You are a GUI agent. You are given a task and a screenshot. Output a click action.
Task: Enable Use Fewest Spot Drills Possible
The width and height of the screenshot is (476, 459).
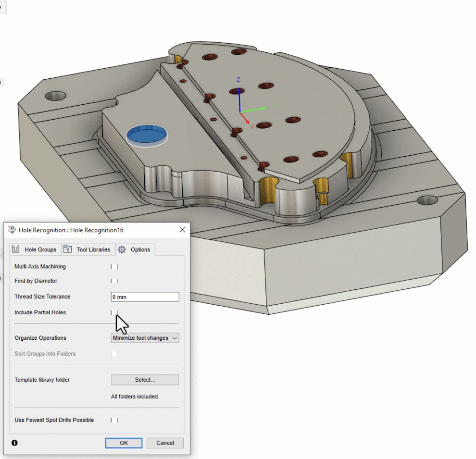(114, 420)
